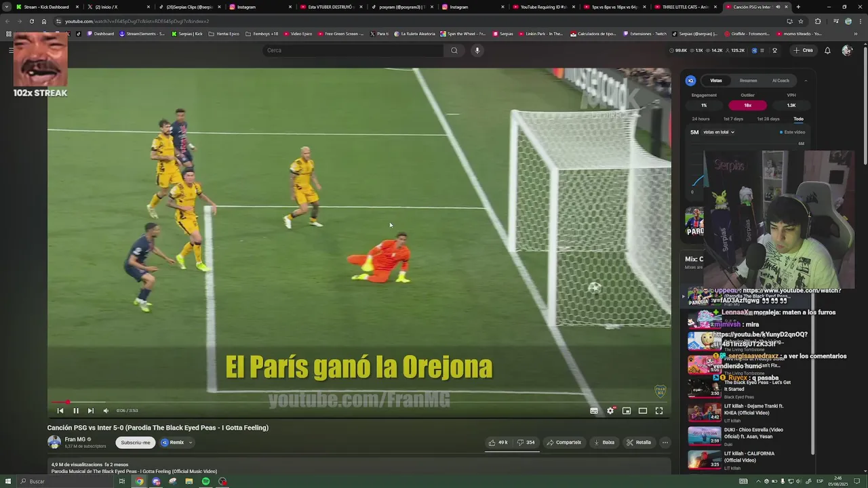Like the video showing 49 k
The width and height of the screenshot is (868, 488).
pyautogui.click(x=498, y=443)
